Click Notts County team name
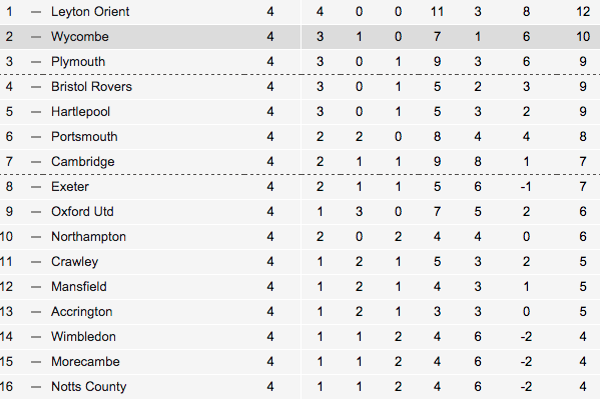 (x=89, y=387)
